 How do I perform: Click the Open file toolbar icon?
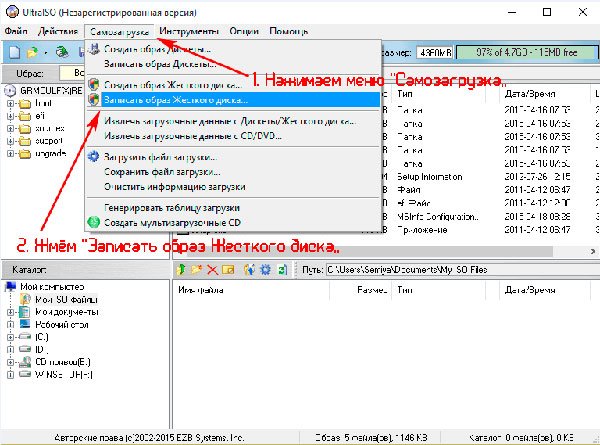(33, 52)
